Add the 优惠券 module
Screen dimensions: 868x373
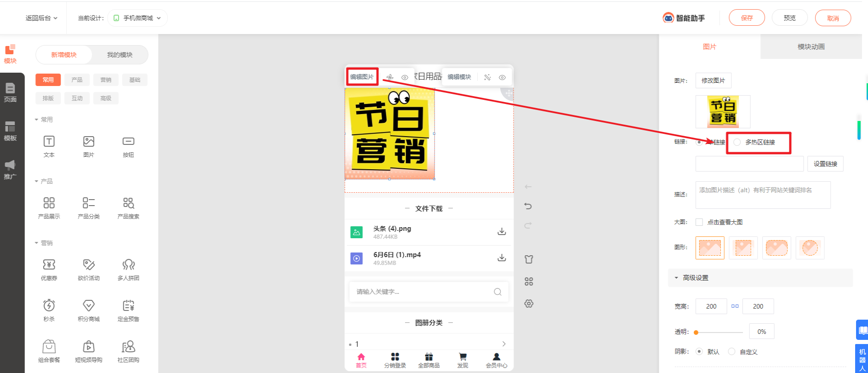click(x=49, y=270)
